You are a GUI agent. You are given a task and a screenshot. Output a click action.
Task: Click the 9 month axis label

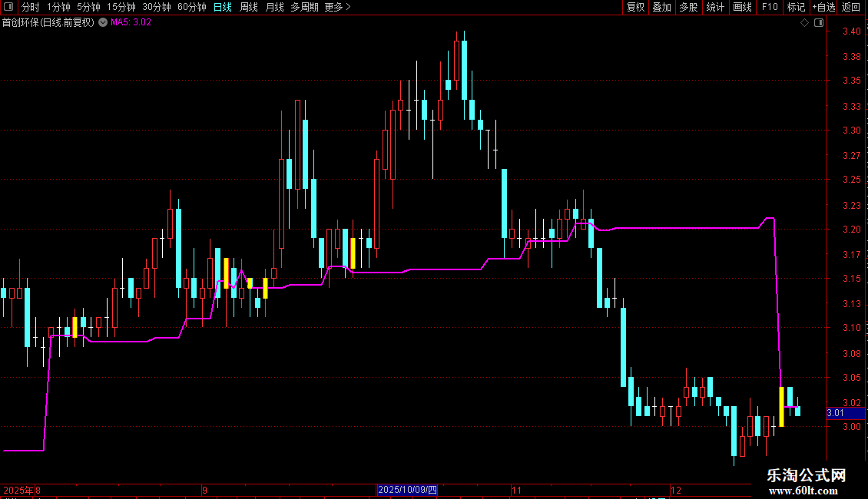[205, 490]
